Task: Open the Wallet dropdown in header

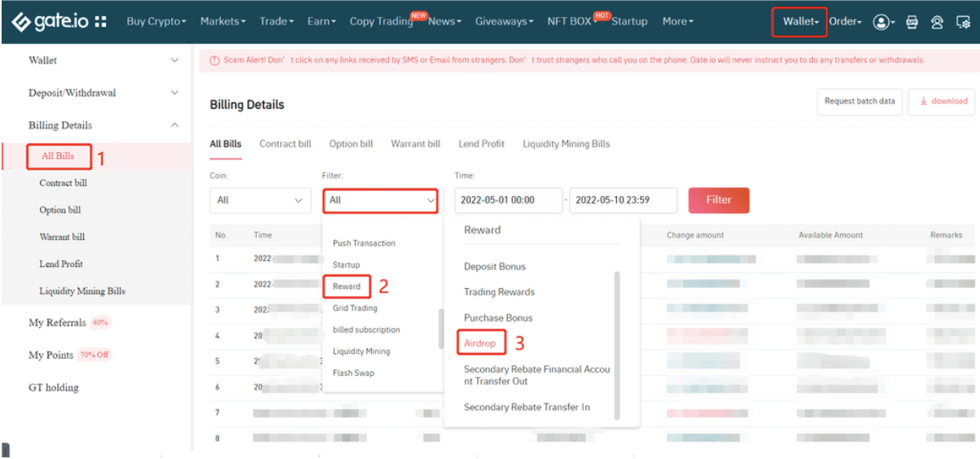Action: tap(799, 22)
